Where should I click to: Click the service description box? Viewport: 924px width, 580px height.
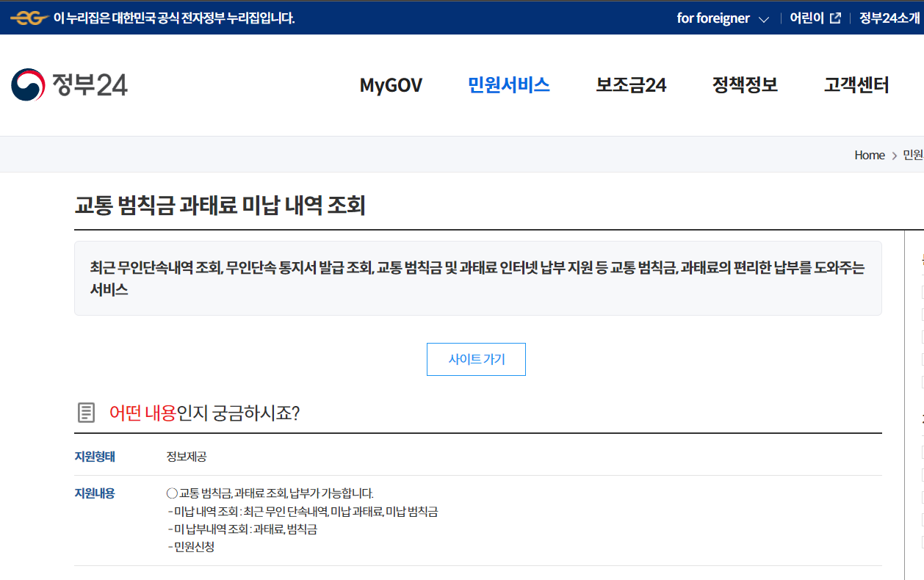[x=477, y=279]
